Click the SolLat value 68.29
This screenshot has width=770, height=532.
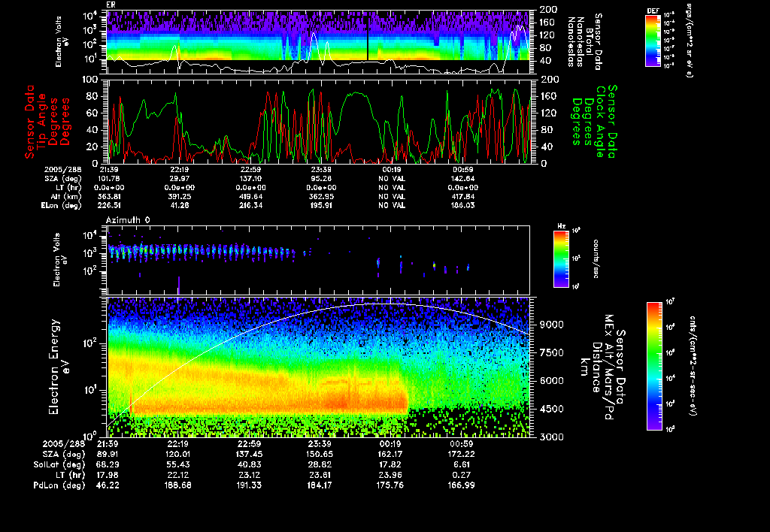[x=106, y=464]
